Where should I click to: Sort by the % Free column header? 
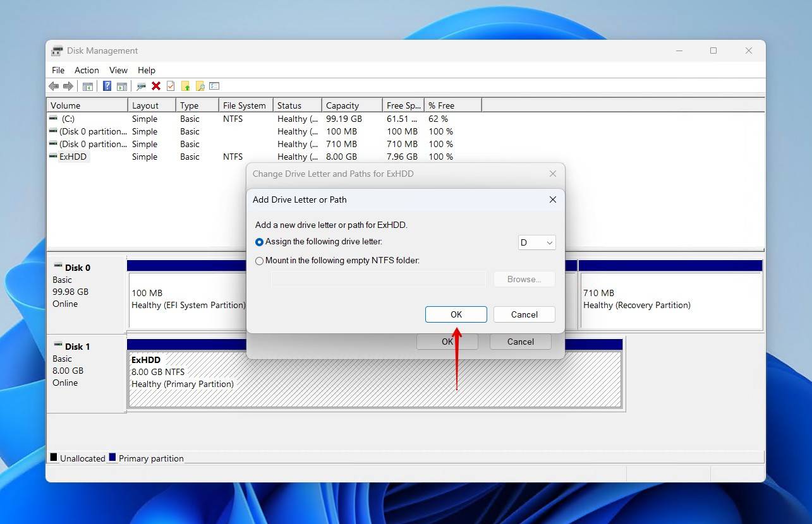(x=453, y=105)
